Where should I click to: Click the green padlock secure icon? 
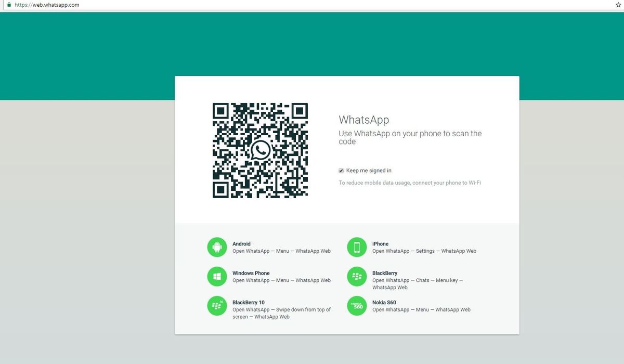pyautogui.click(x=9, y=5)
